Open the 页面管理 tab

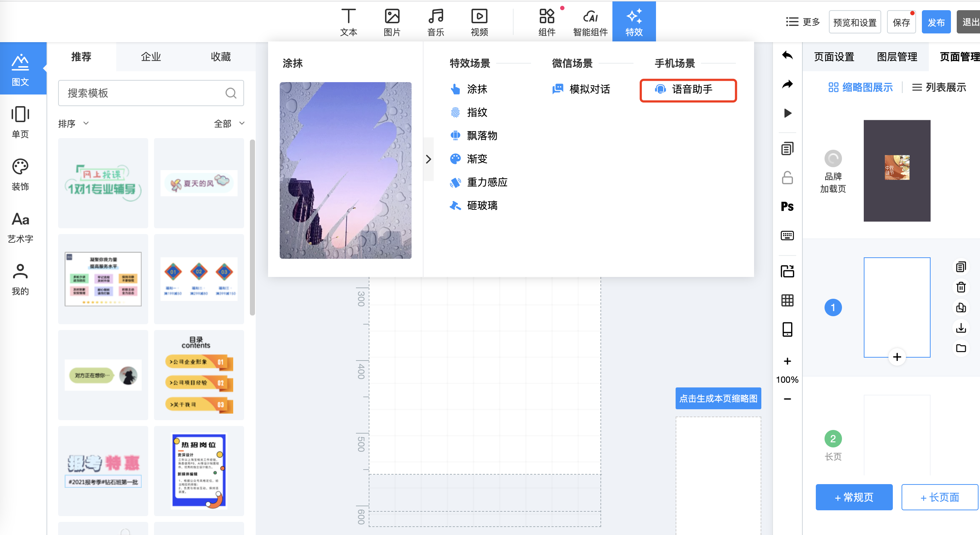[959, 57]
